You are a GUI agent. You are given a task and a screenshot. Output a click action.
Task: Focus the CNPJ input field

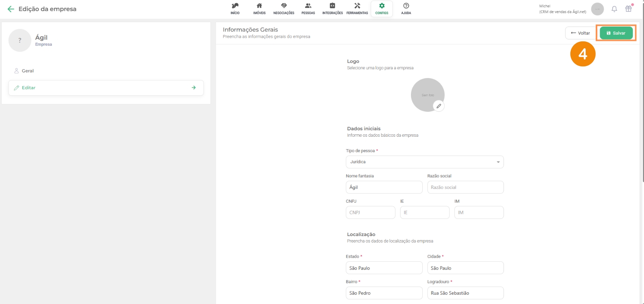tap(370, 212)
